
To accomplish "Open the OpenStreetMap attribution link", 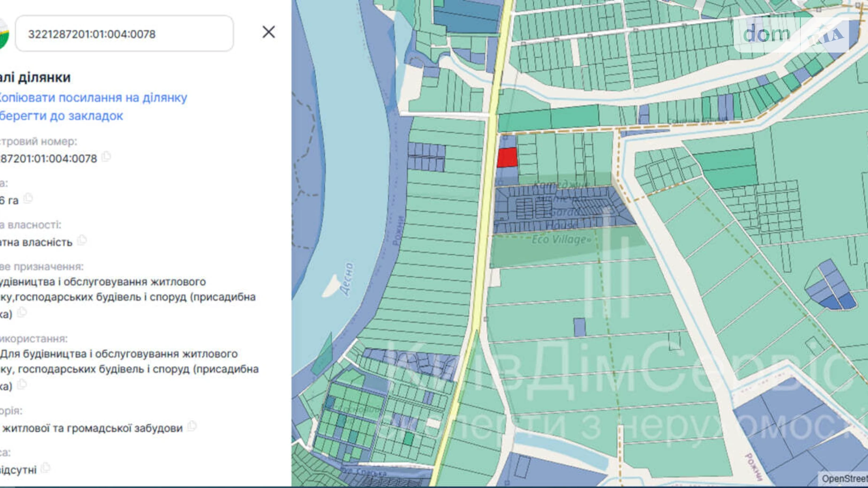I will pos(844,478).
